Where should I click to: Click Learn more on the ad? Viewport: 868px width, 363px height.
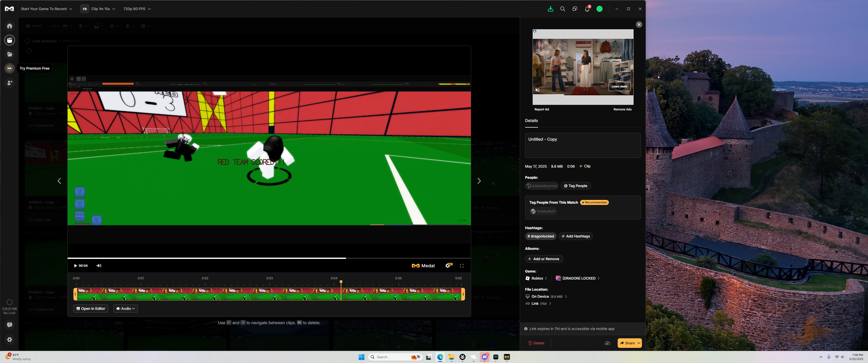tap(619, 86)
